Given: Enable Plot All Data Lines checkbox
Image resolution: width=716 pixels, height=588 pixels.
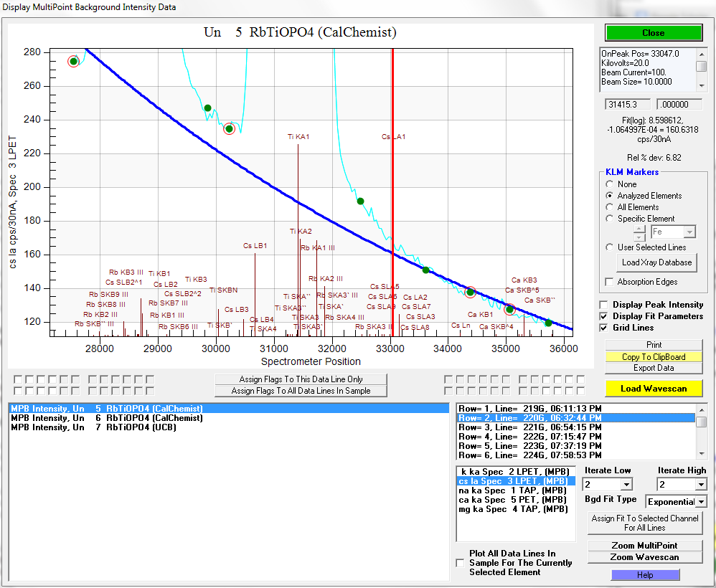Looking at the screenshot, I should pos(460,563).
